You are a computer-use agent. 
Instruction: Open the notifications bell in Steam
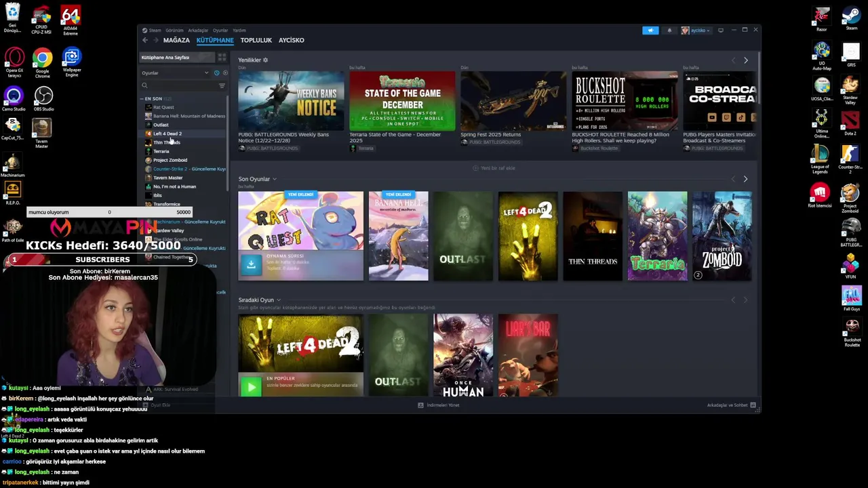point(669,30)
